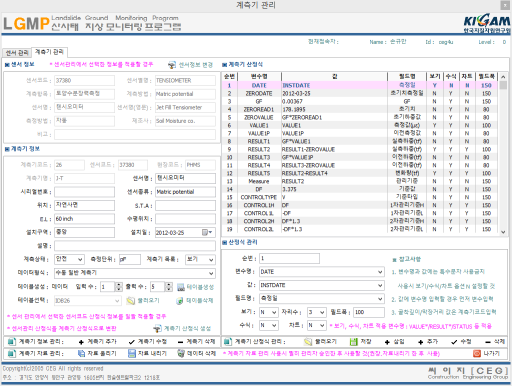
Task: Click the 순번 field in 산정식 관리
Action: coord(289,258)
